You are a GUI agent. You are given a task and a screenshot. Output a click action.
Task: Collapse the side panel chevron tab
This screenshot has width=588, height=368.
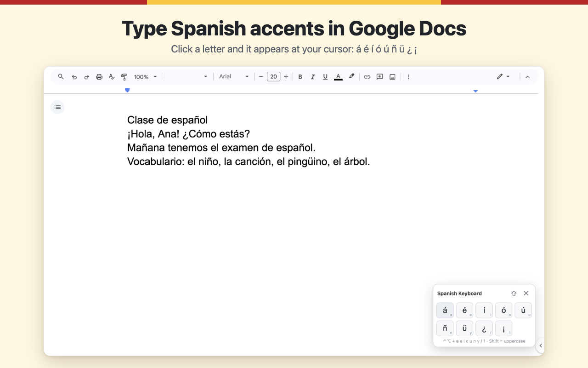540,345
